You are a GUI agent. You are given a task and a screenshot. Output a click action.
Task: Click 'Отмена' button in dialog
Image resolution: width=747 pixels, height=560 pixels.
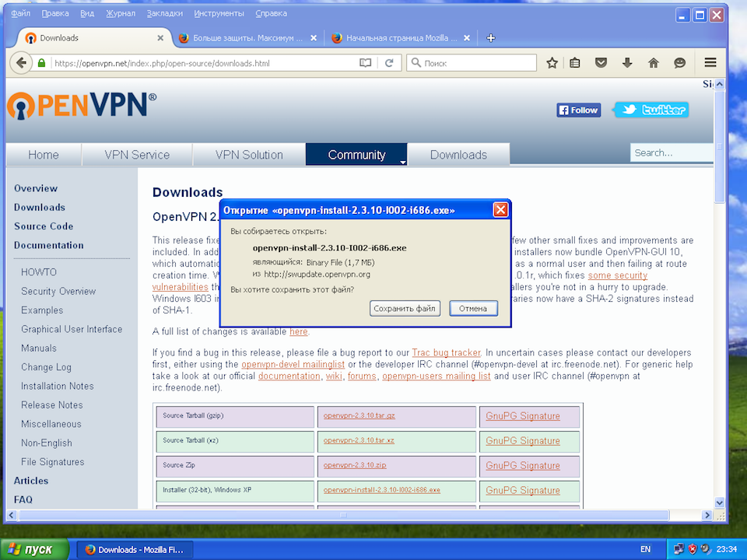473,309
